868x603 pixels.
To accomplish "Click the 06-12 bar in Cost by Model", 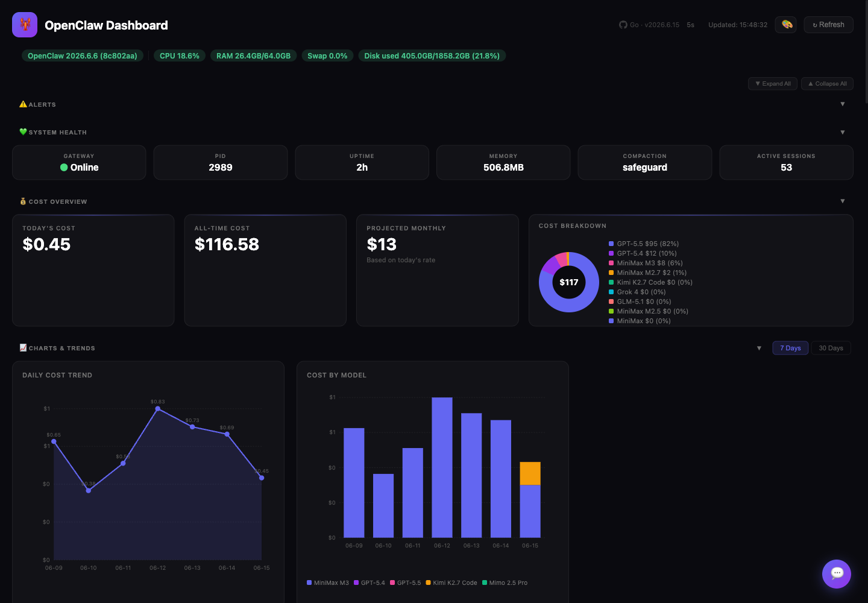I will [x=442, y=467].
